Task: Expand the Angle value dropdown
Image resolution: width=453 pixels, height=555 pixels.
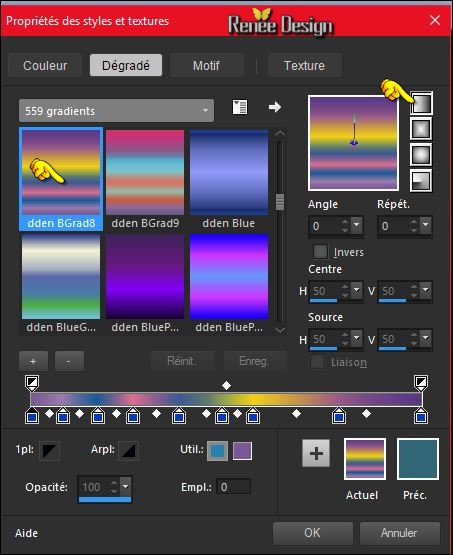Action: pyautogui.click(x=356, y=225)
